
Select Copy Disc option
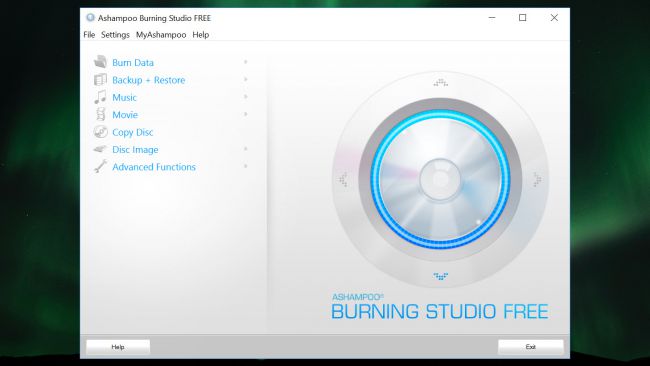click(133, 132)
